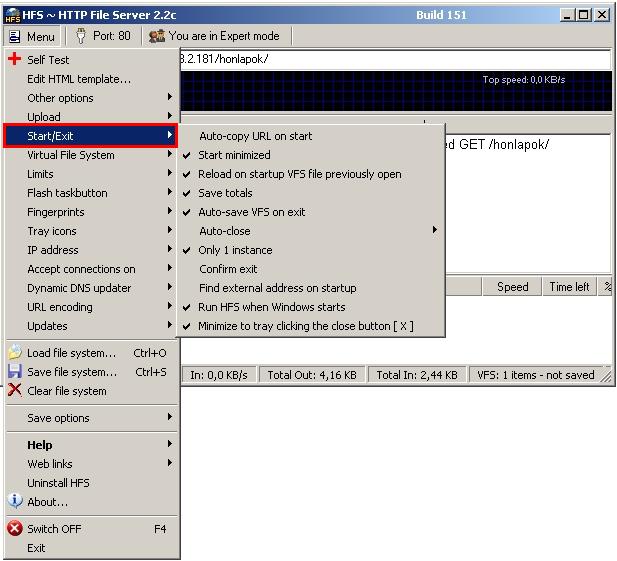Click the Port: 80 toolbar button

click(x=103, y=36)
